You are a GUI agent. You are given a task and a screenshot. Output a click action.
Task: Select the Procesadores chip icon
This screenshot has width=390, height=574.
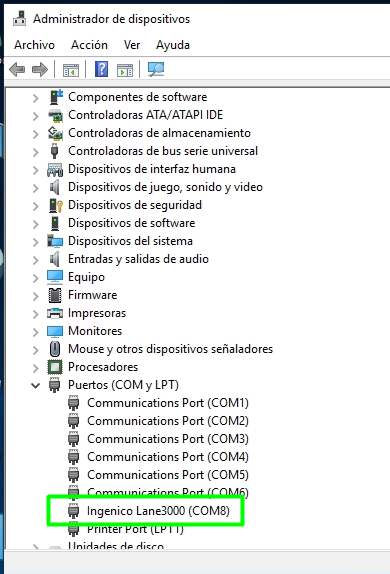pos(55,367)
